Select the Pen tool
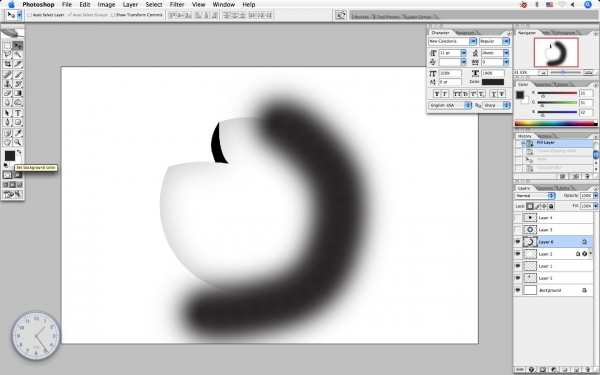600x375 pixels. pyautogui.click(x=7, y=122)
